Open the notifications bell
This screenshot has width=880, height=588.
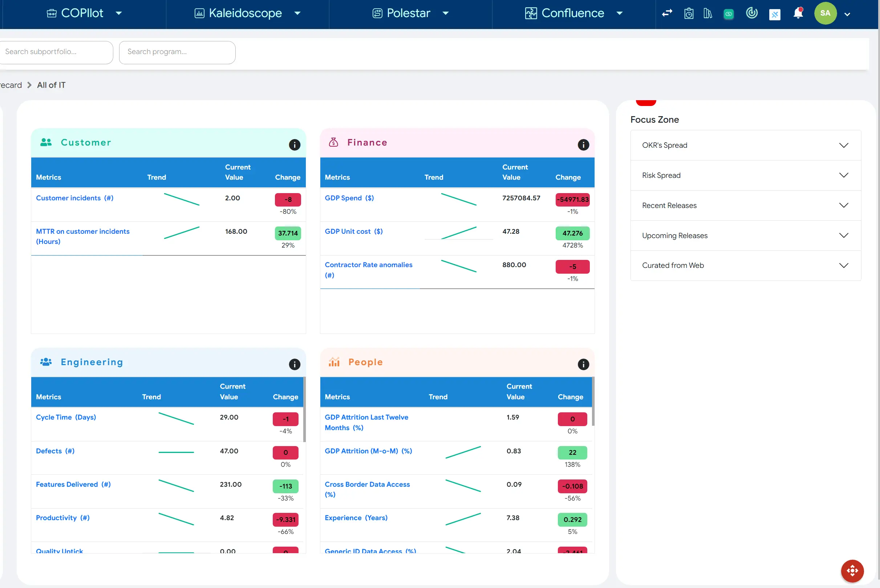tap(798, 13)
